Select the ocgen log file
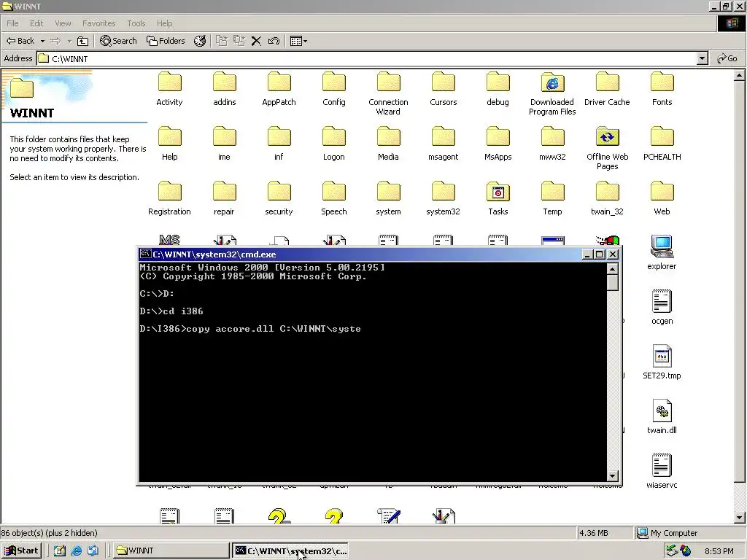This screenshot has width=747, height=560. [x=662, y=308]
